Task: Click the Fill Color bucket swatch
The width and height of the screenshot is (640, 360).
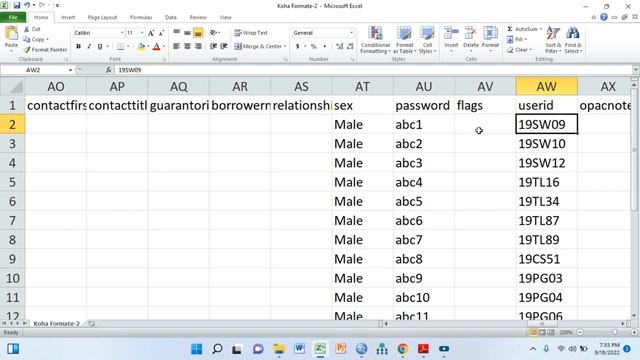Action: [141, 47]
